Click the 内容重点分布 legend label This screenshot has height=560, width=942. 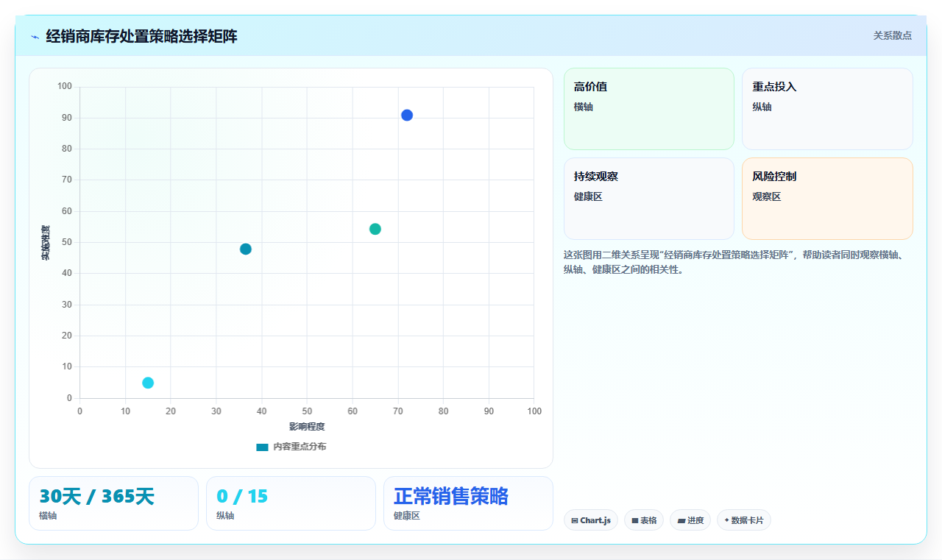point(300,447)
